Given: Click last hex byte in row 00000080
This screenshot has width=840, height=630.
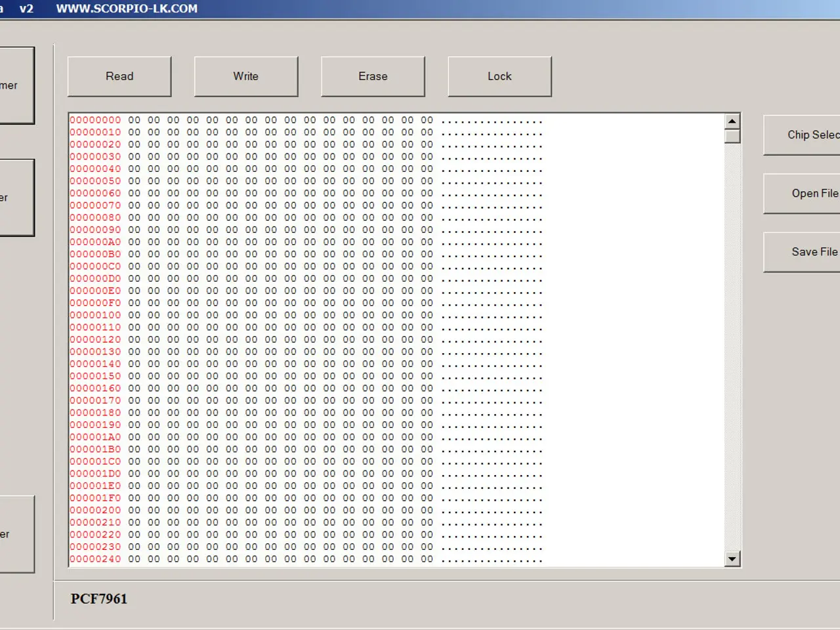Looking at the screenshot, I should pos(427,218).
